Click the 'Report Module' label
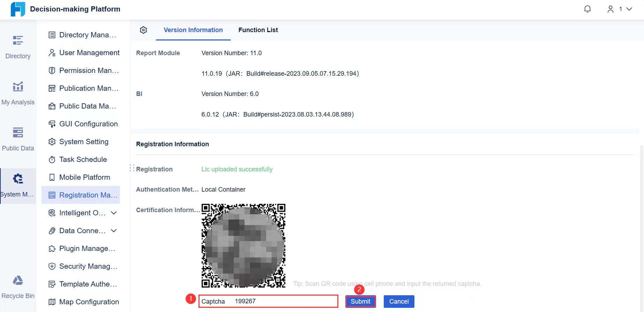 [x=158, y=53]
